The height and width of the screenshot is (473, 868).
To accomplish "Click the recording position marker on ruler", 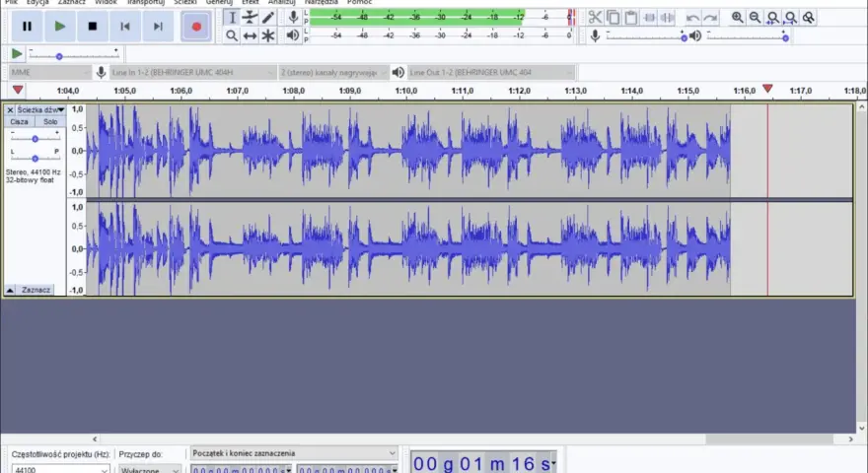I will tap(767, 89).
